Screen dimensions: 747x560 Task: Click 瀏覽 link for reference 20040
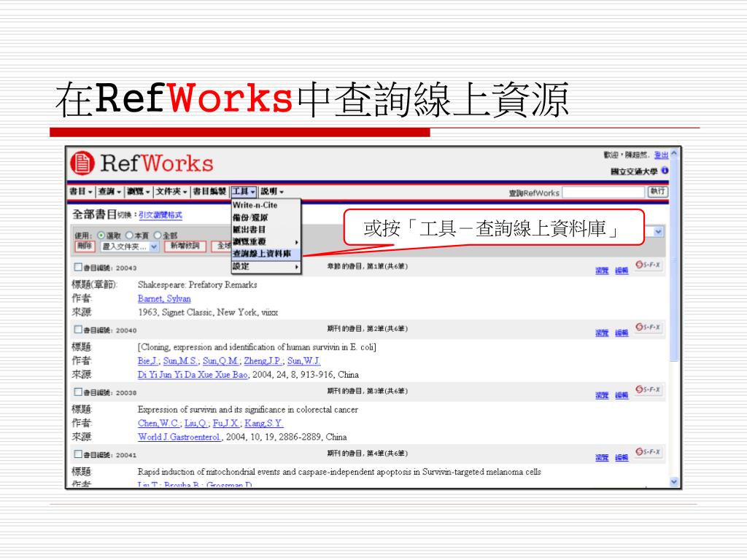tap(602, 332)
